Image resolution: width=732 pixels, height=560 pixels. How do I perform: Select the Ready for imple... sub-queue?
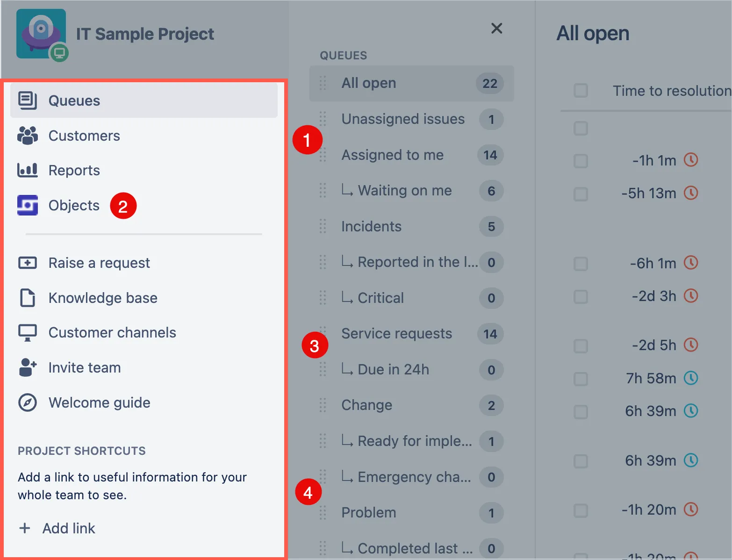pyautogui.click(x=411, y=441)
